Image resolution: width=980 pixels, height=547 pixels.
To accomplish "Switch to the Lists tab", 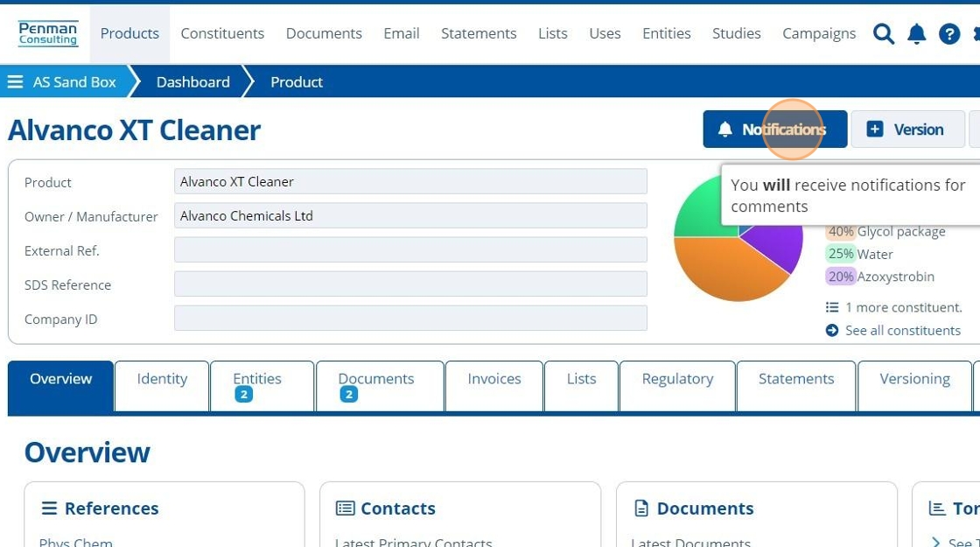I will pos(581,386).
